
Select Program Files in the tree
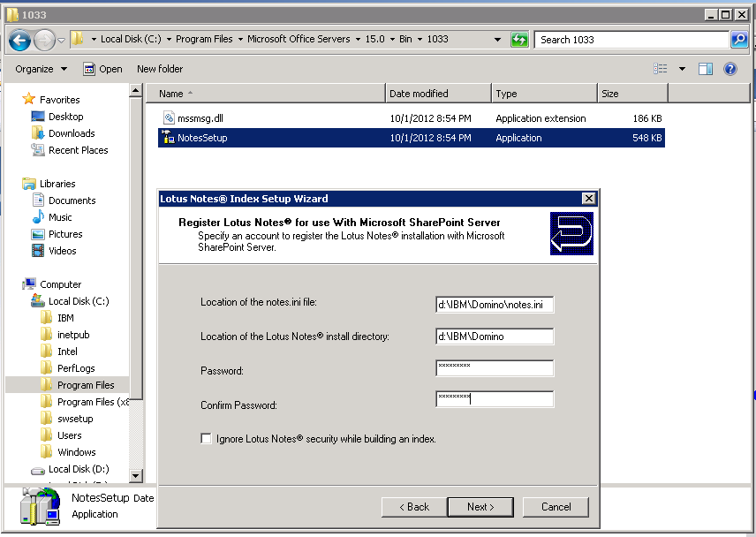(x=86, y=385)
